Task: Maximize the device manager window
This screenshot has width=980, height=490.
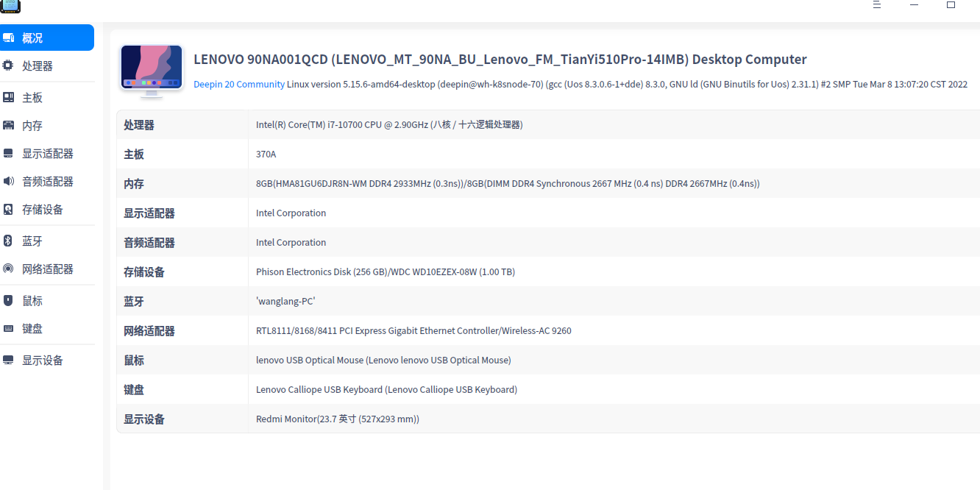Action: click(951, 4)
